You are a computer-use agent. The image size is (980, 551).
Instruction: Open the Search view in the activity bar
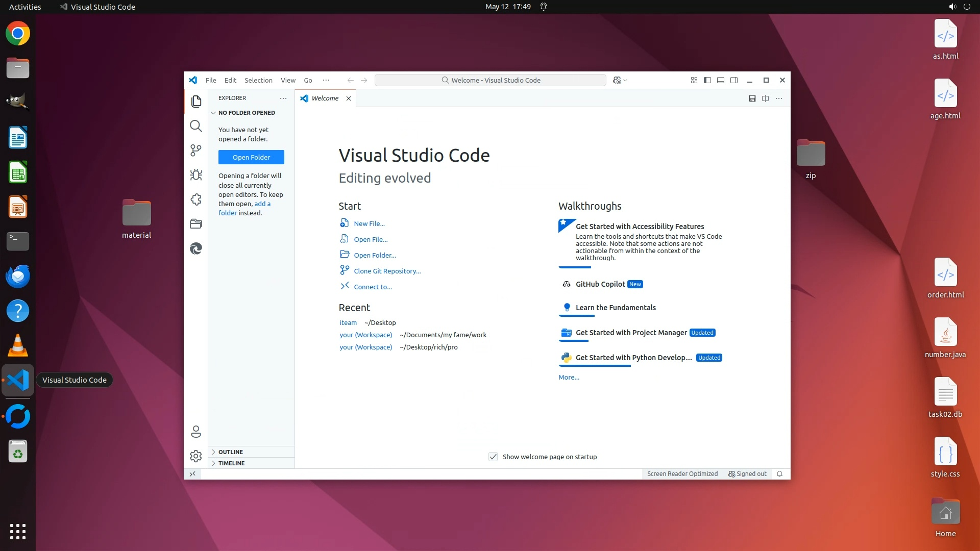[x=195, y=126]
